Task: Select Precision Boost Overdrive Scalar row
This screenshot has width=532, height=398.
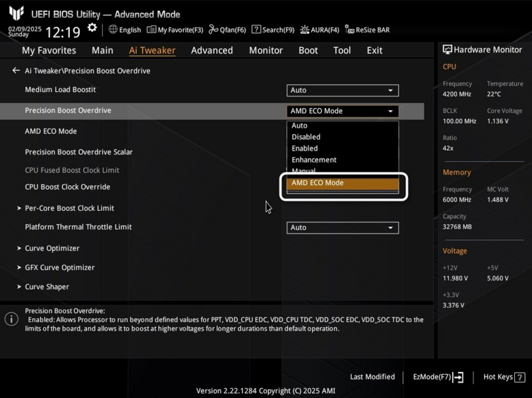Action: (79, 152)
